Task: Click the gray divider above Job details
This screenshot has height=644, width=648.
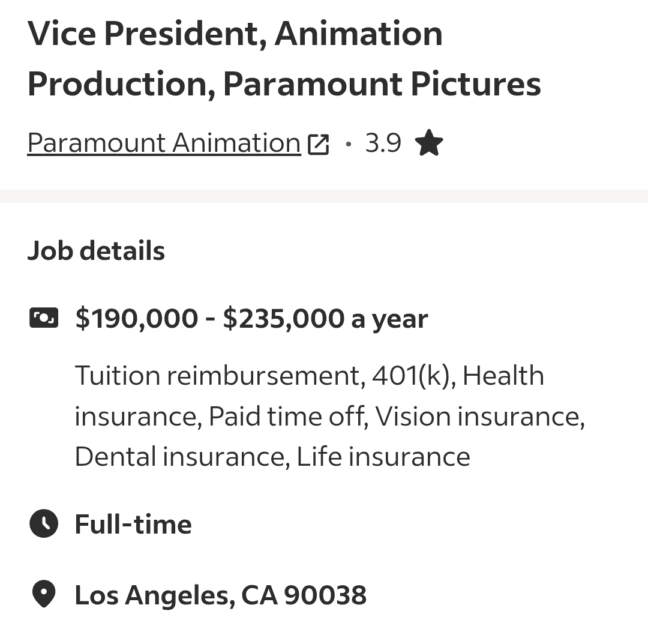Action: tap(324, 196)
